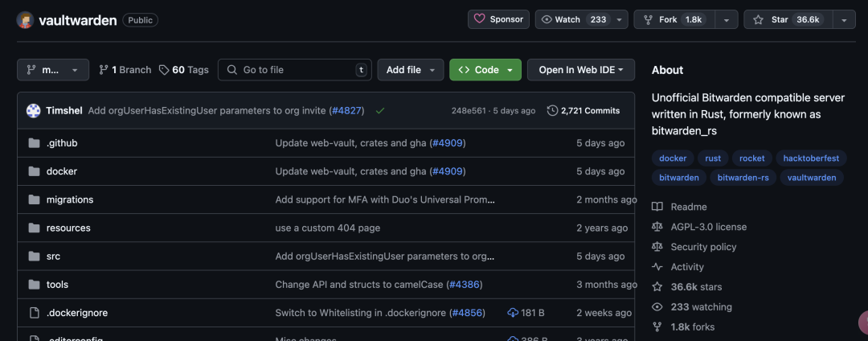View the 1.8k forks link
868x341 pixels.
click(693, 327)
